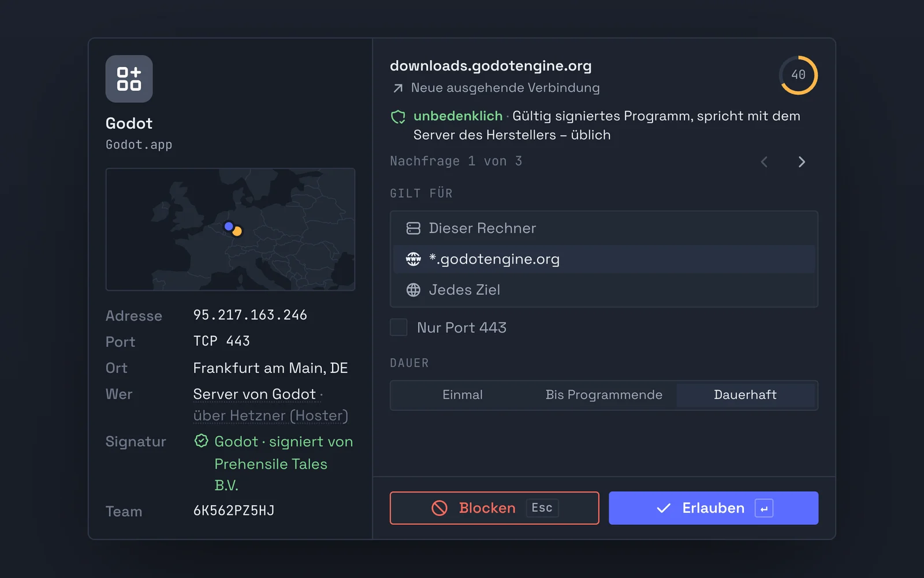The width and height of the screenshot is (924, 578).
Task: Click the Frankfurt am Main, DE location
Action: coord(270,368)
